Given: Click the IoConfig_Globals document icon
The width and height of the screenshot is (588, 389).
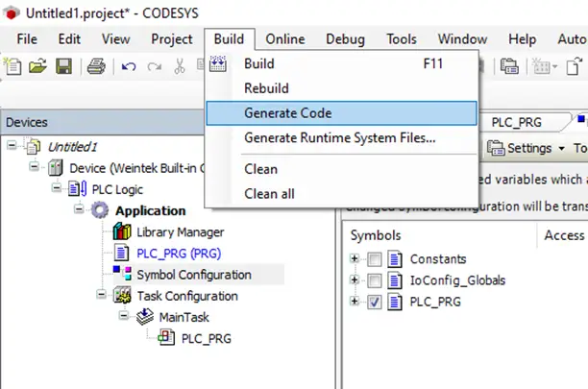Looking at the screenshot, I should coord(395,280).
